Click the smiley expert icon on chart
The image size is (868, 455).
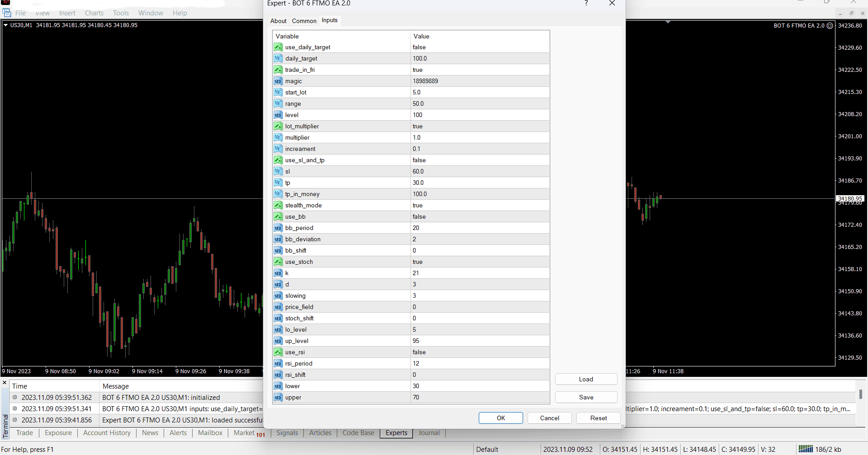point(830,26)
